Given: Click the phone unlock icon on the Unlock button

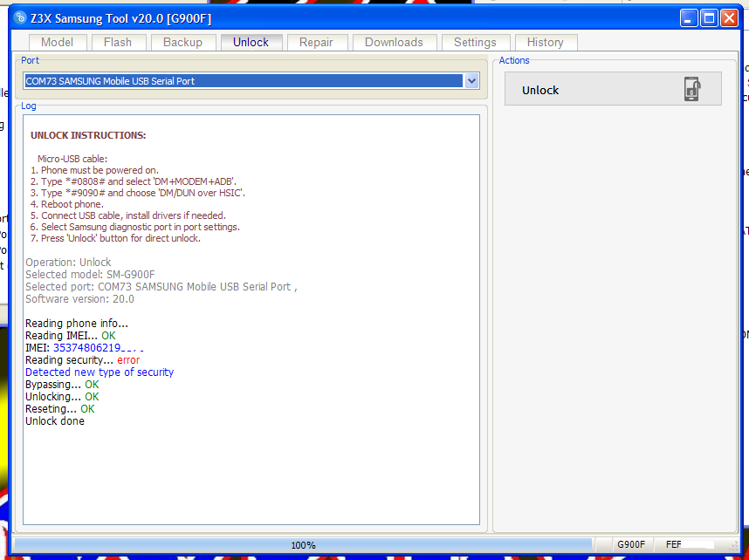Looking at the screenshot, I should pyautogui.click(x=692, y=89).
